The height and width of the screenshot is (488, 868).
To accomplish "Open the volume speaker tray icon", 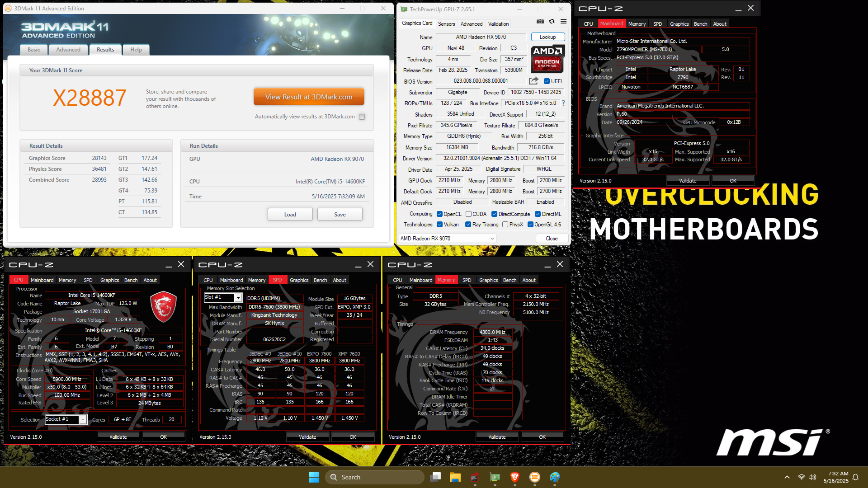I will pyautogui.click(x=812, y=477).
